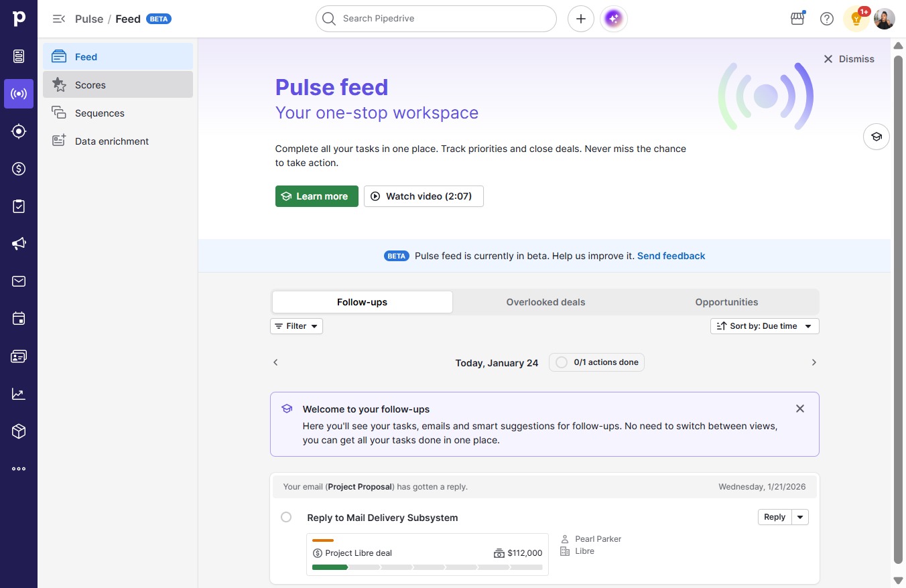Close the Welcome to your follow-ups banner

pyautogui.click(x=800, y=409)
